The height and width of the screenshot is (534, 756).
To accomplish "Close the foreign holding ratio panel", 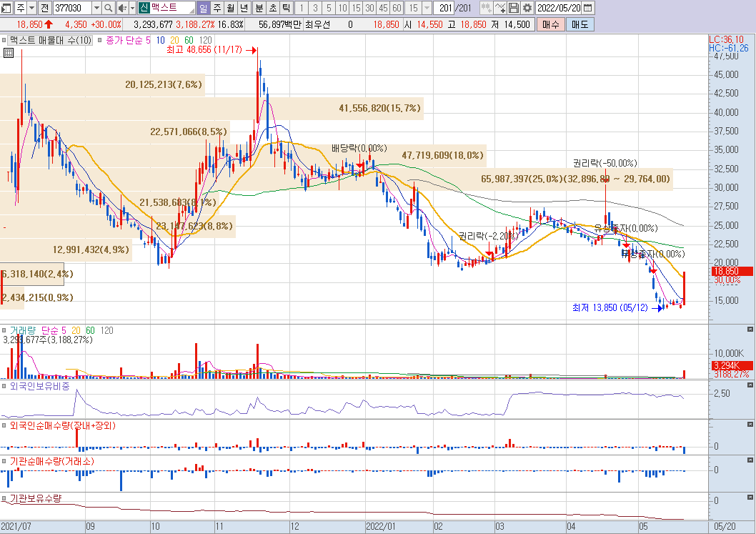I will pyautogui.click(x=750, y=385).
